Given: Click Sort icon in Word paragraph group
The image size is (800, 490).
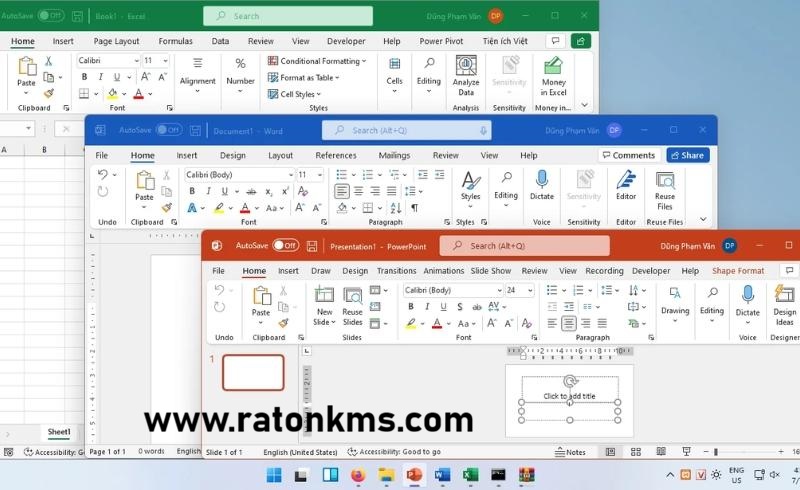Looking at the screenshot, I should point(396,208).
